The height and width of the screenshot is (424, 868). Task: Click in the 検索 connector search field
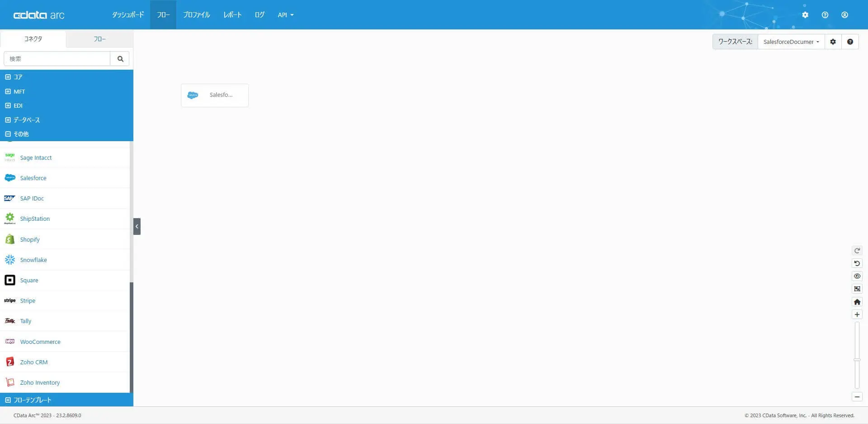57,59
